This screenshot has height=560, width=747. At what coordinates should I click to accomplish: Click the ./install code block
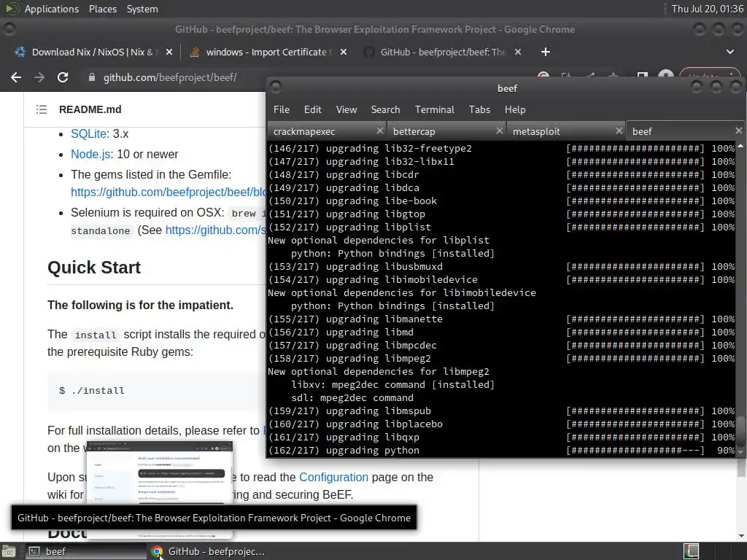coord(157,391)
